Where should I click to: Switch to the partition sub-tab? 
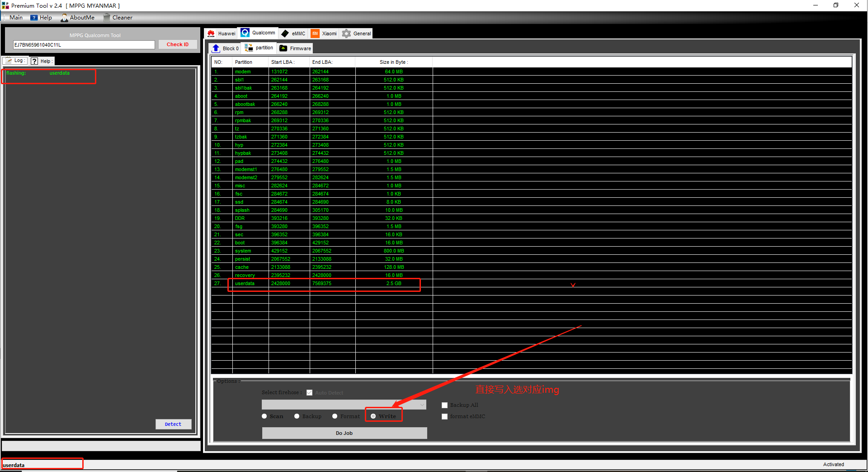[259, 48]
